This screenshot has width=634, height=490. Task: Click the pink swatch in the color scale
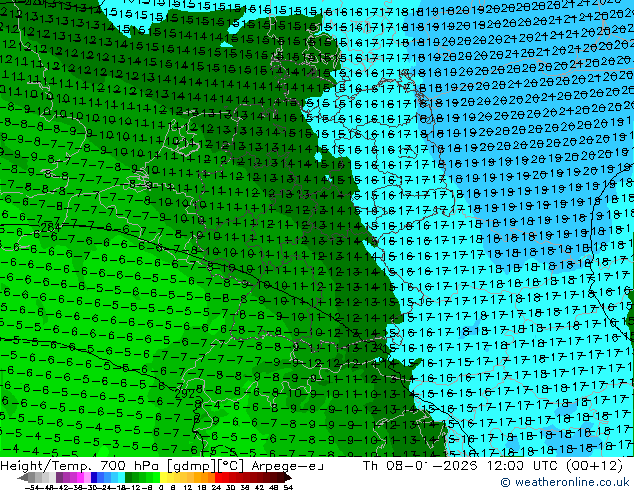[x=87, y=477]
